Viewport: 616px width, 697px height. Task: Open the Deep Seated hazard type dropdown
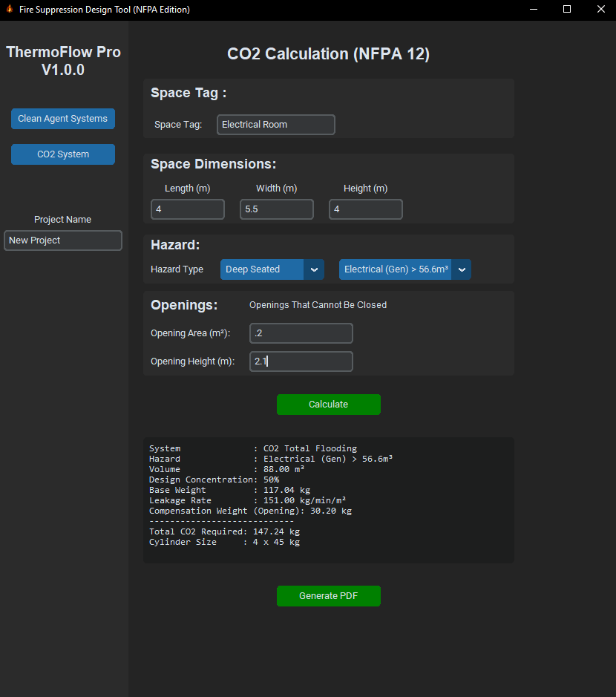click(x=262, y=269)
